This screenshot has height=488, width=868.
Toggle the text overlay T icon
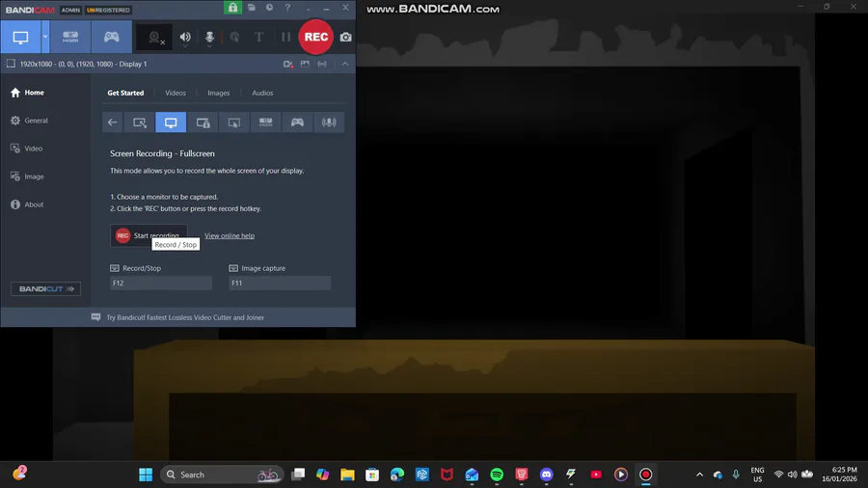258,37
